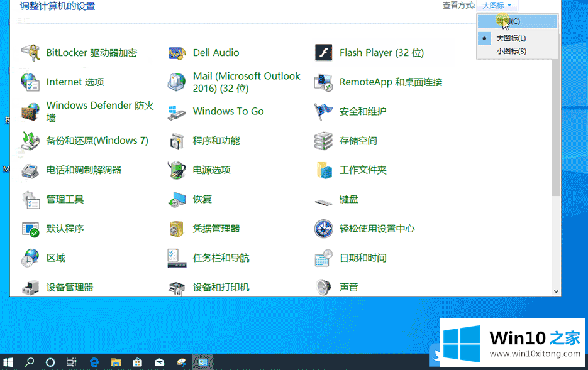This screenshot has height=370, width=588.
Task: Open the Dell Audio icon
Action: (x=177, y=53)
